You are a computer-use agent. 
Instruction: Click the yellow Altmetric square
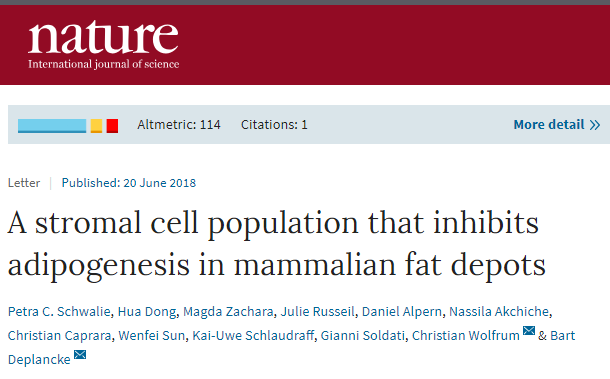point(96,126)
